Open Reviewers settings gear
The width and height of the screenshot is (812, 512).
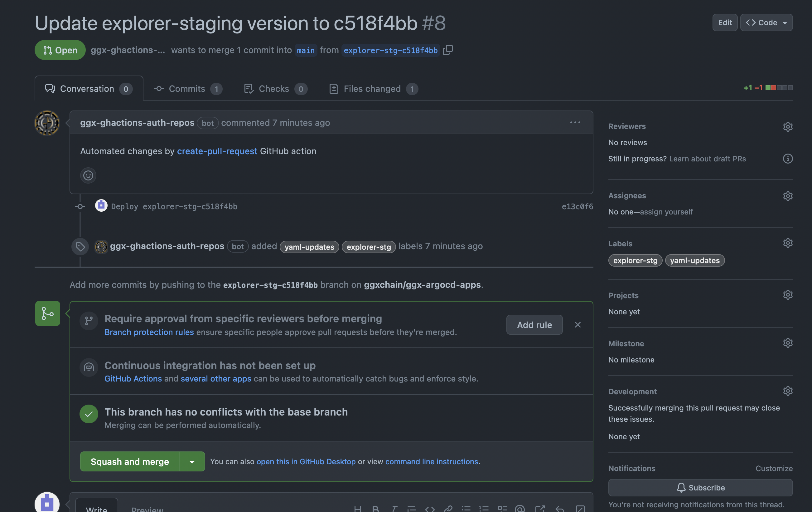pos(787,126)
